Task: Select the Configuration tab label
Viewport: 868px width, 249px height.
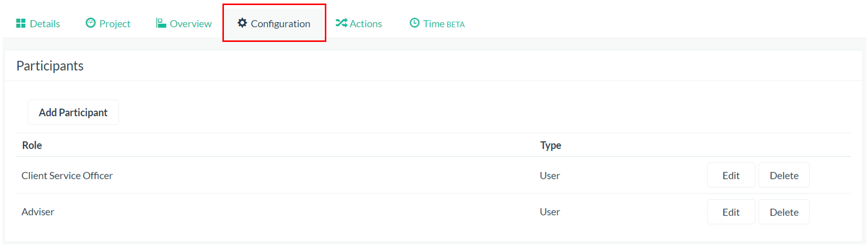Action: coord(280,24)
